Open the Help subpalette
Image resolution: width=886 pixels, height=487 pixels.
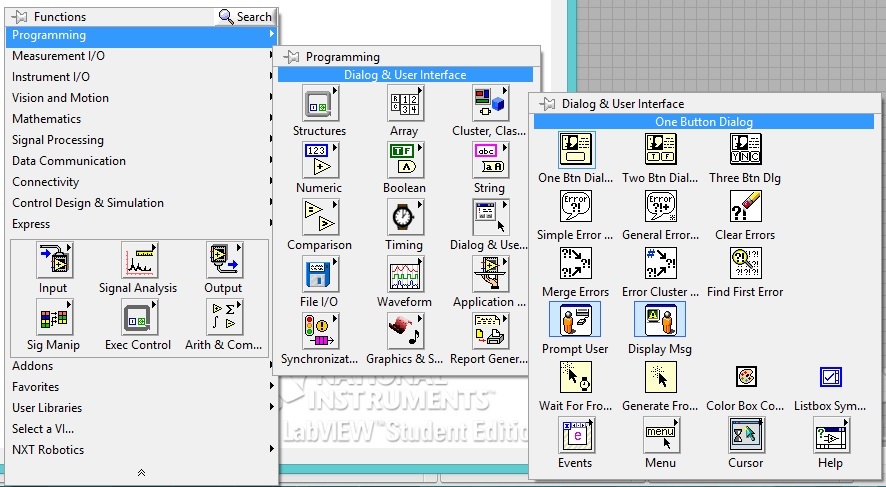pyautogui.click(x=831, y=434)
